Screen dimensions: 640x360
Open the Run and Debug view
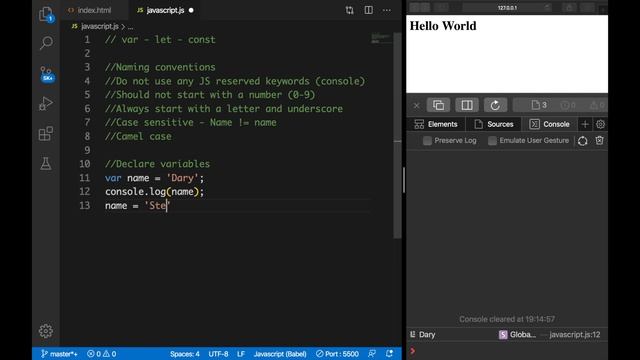point(46,104)
